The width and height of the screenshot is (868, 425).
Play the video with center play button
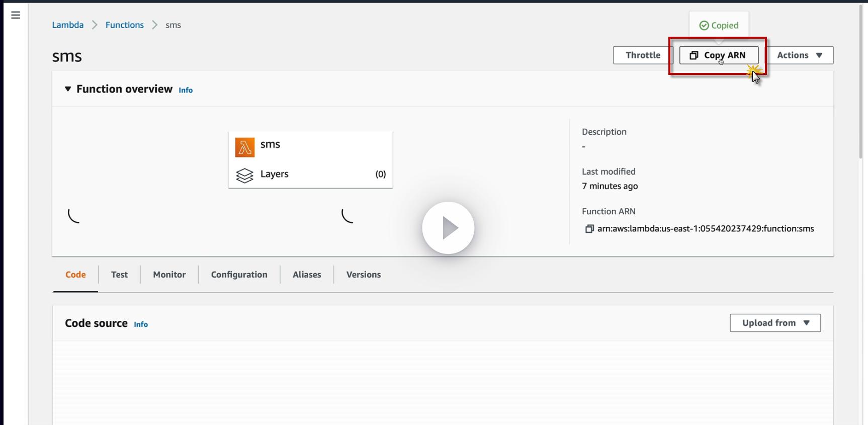[x=448, y=228]
